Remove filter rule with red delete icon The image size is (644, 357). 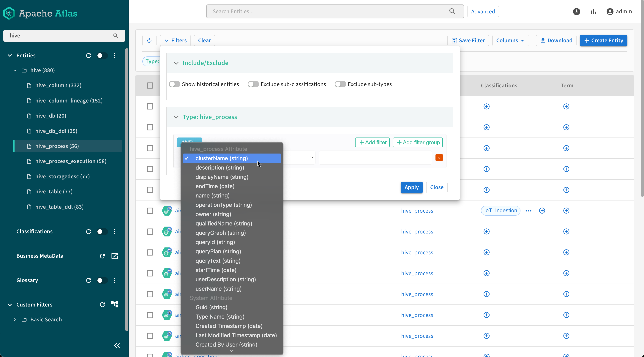439,158
